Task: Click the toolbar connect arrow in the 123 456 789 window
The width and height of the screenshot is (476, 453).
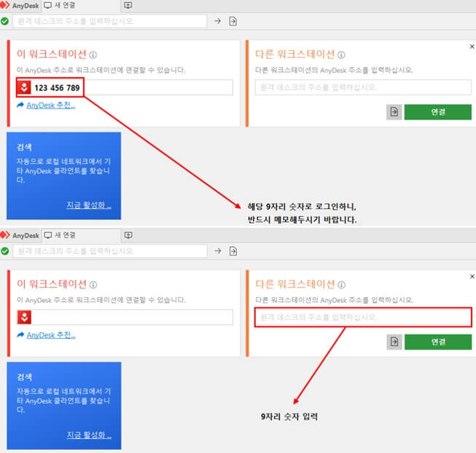Action: [x=217, y=21]
